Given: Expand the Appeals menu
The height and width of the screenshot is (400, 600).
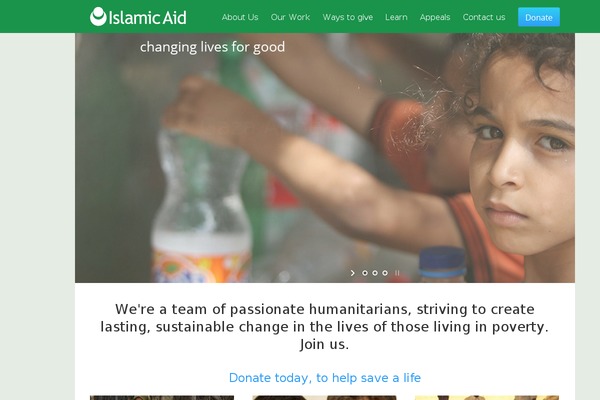Looking at the screenshot, I should point(435,17).
